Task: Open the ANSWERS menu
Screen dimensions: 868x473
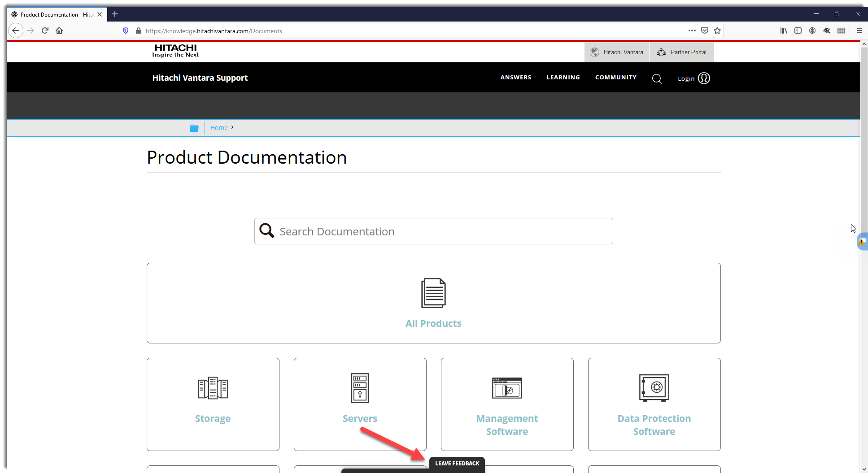Action: click(516, 77)
